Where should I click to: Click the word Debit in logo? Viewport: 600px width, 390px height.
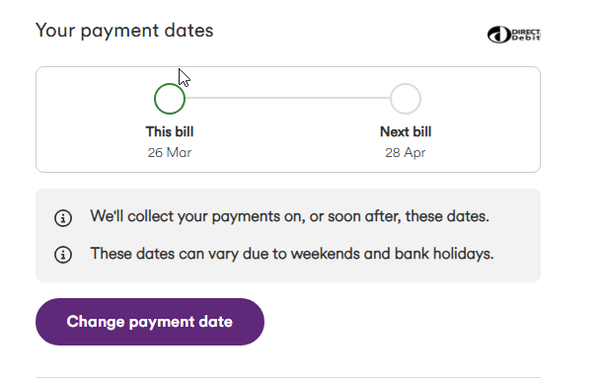[x=526, y=38]
